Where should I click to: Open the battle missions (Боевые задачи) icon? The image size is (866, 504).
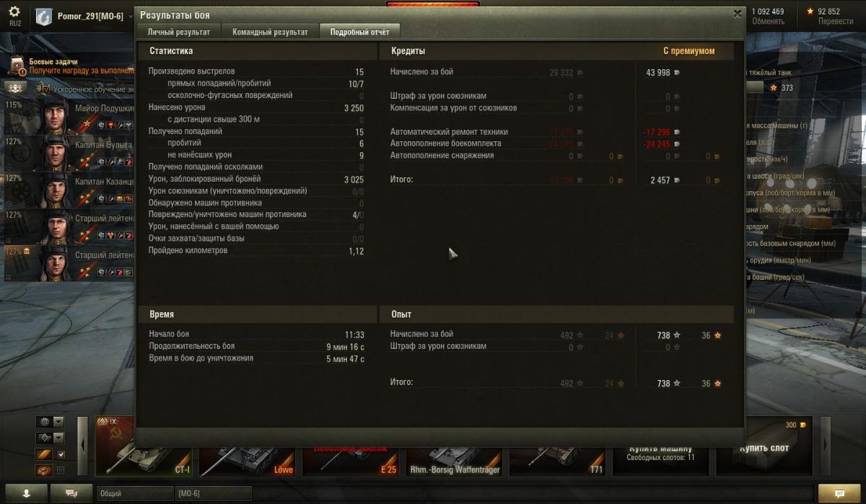pos(18,67)
